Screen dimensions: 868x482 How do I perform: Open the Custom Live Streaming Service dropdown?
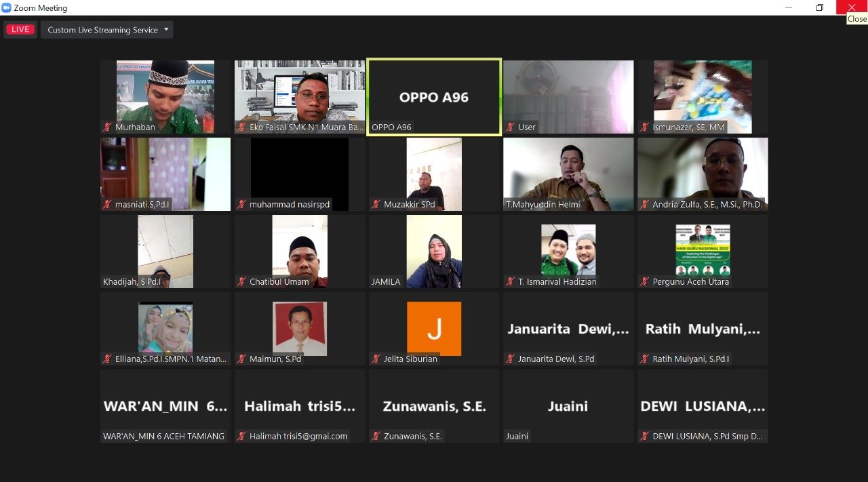click(x=106, y=29)
